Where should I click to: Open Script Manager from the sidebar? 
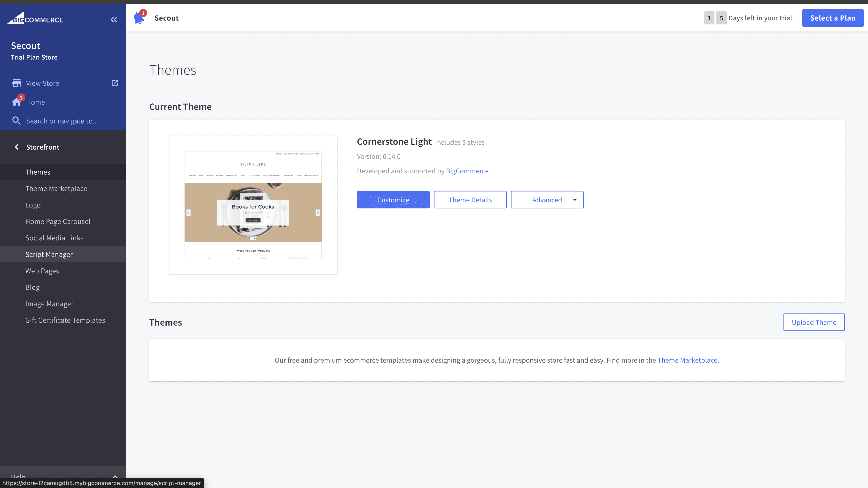tap(49, 254)
